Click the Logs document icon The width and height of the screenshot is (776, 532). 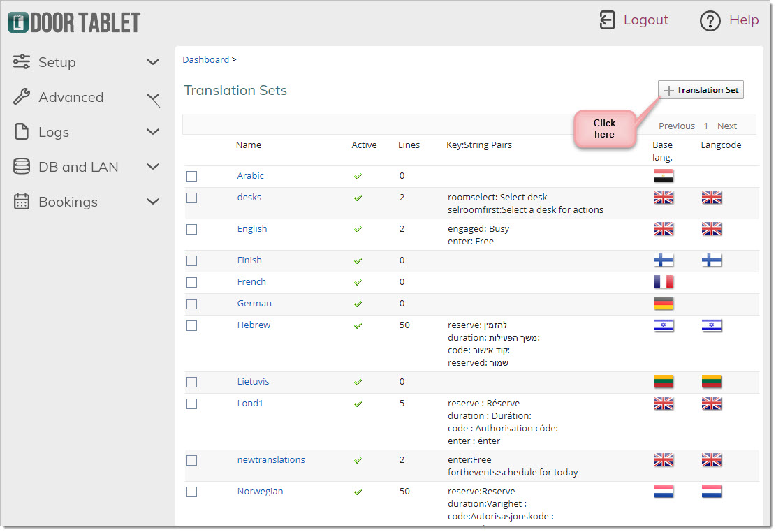(21, 132)
